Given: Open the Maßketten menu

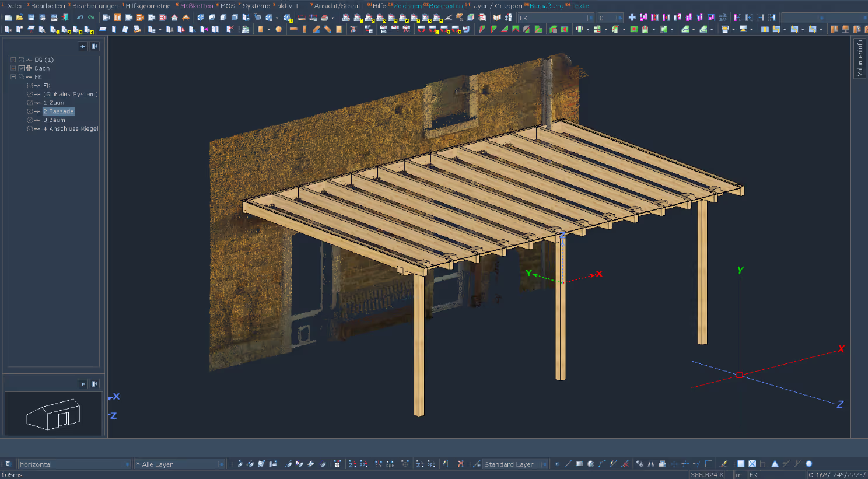Looking at the screenshot, I should pyautogui.click(x=197, y=6).
